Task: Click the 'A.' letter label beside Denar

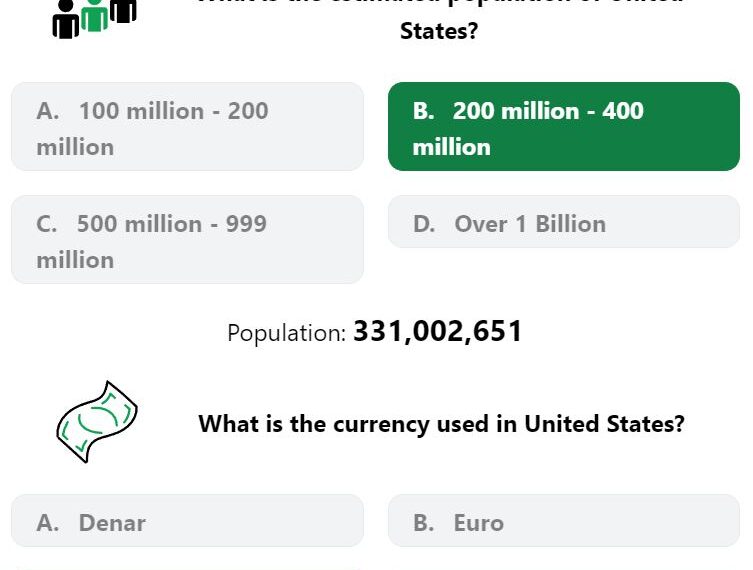Action: [x=48, y=522]
